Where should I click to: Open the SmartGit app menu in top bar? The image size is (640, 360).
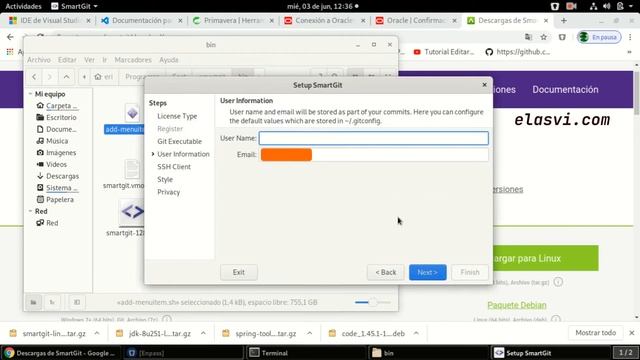click(74, 6)
